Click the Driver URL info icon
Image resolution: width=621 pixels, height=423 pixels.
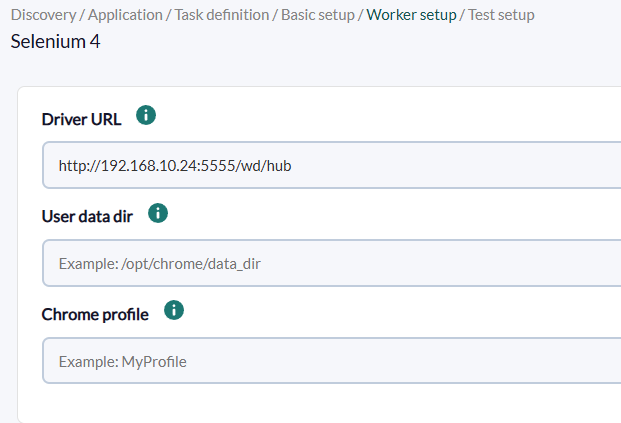point(146,115)
